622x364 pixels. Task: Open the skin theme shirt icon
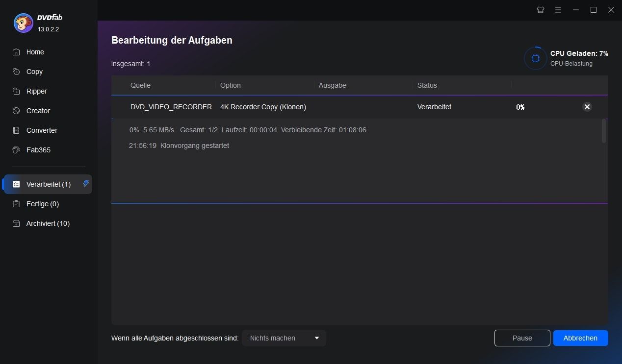pos(541,10)
